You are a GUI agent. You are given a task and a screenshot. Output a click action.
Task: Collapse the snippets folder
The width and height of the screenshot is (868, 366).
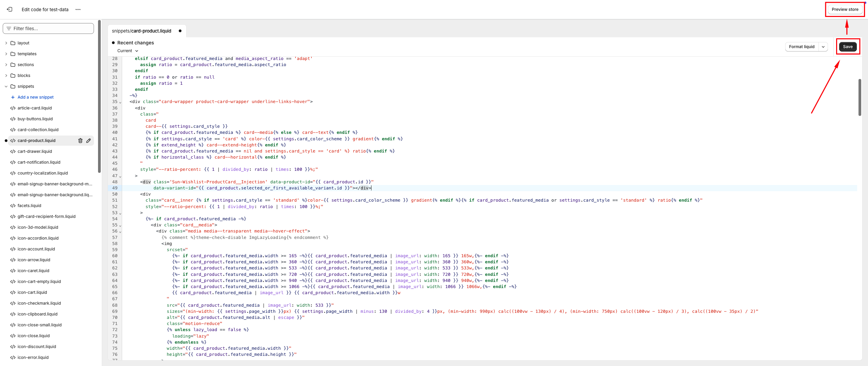pos(6,86)
